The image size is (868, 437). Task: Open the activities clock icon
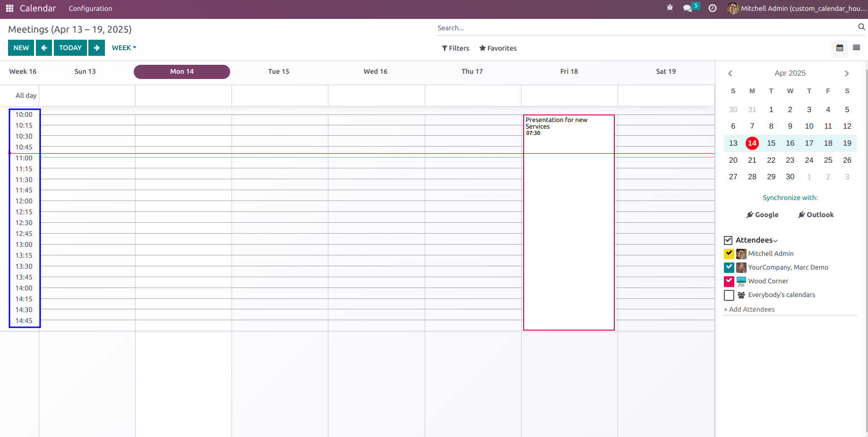pyautogui.click(x=713, y=8)
